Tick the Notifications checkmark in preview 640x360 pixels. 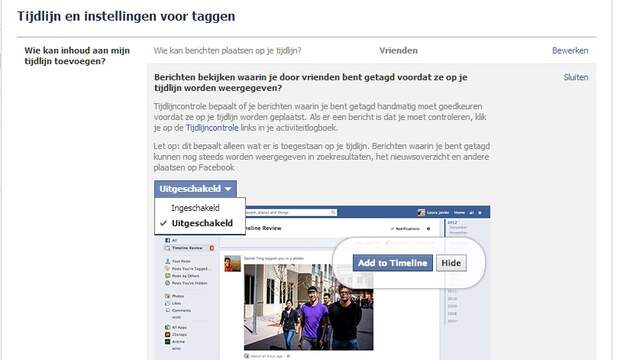392,229
